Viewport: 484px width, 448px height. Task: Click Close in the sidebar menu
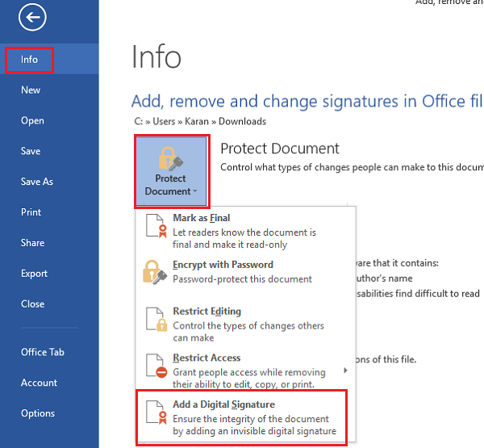coord(32,304)
